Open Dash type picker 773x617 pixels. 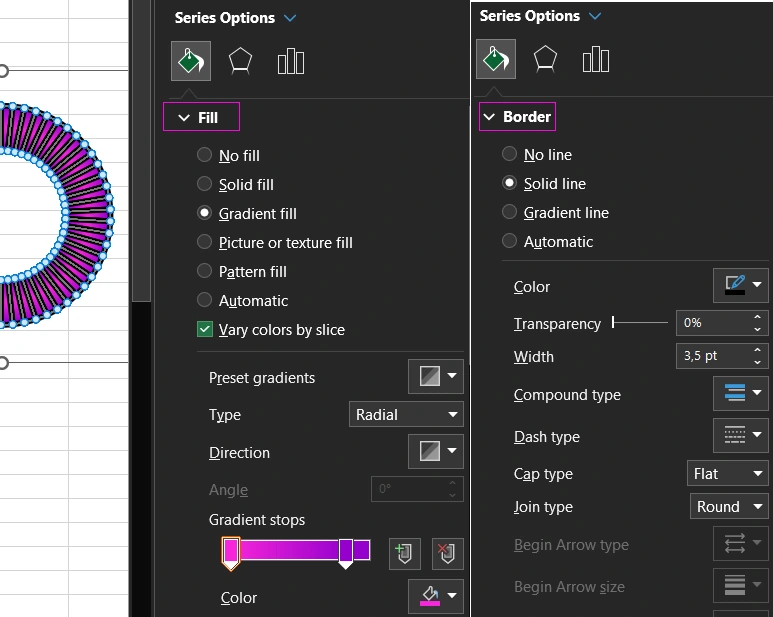pyautogui.click(x=741, y=435)
